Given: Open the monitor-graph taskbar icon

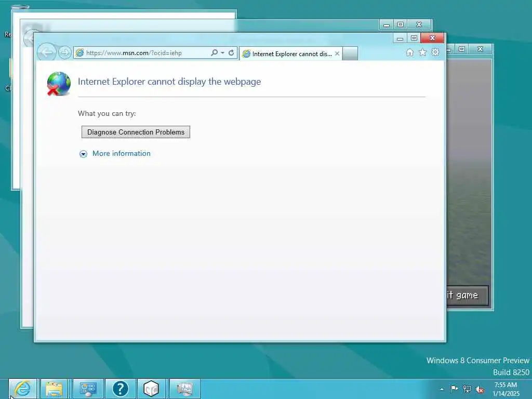Looking at the screenshot, I should point(184,389).
